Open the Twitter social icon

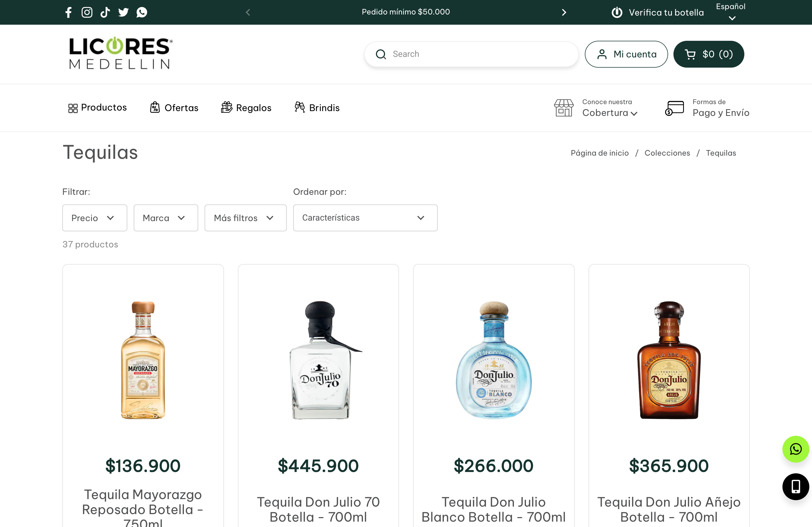click(x=123, y=12)
